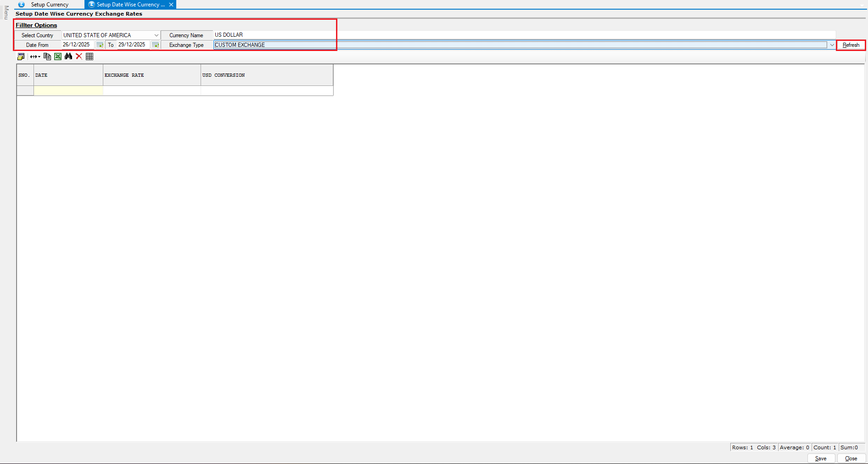Image resolution: width=868 pixels, height=464 pixels.
Task: Click the empty EXCHANGE RATE cell
Action: click(151, 91)
